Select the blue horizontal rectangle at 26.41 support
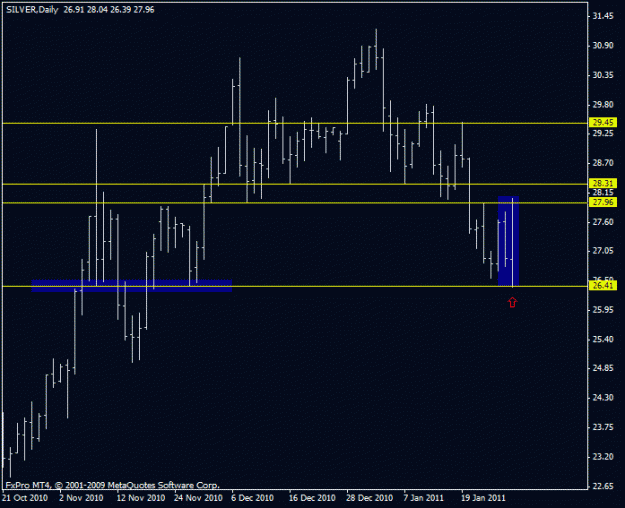The width and height of the screenshot is (625, 508). coord(132,286)
